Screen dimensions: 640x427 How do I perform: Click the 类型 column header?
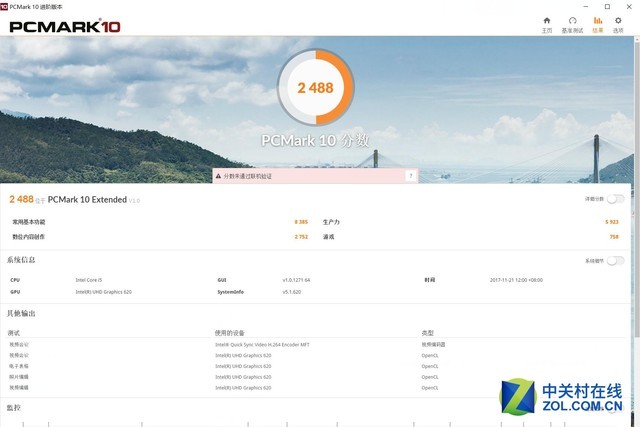[x=428, y=333]
